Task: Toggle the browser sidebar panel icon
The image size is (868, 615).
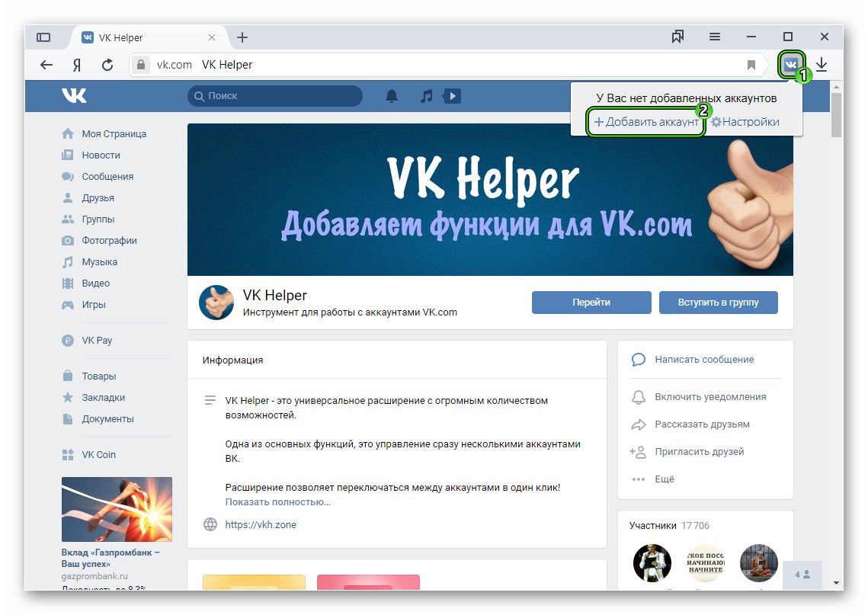Action: [43, 37]
